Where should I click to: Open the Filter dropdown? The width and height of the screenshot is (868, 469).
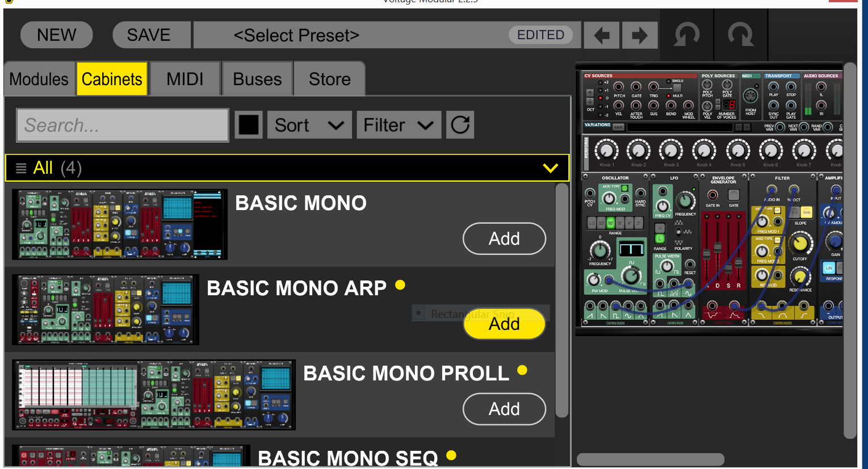point(399,125)
